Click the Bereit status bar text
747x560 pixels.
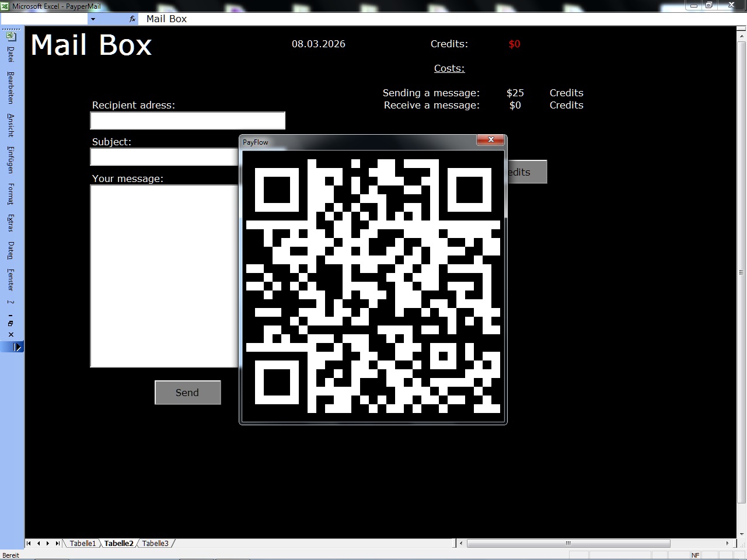click(x=11, y=555)
